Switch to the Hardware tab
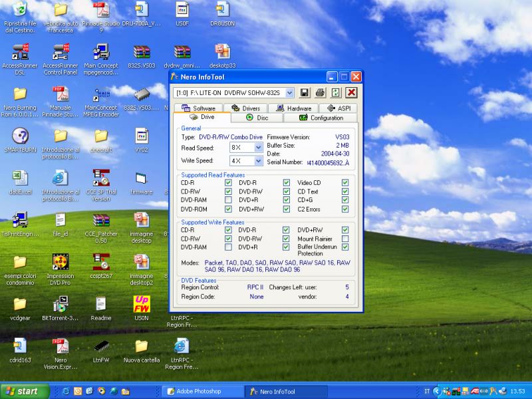 (x=294, y=108)
